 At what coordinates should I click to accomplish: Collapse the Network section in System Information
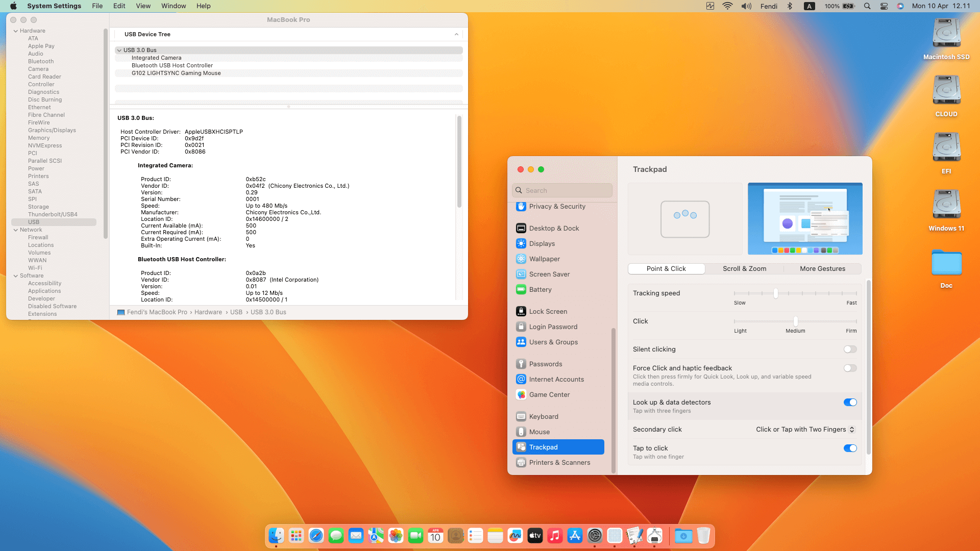[x=15, y=230]
